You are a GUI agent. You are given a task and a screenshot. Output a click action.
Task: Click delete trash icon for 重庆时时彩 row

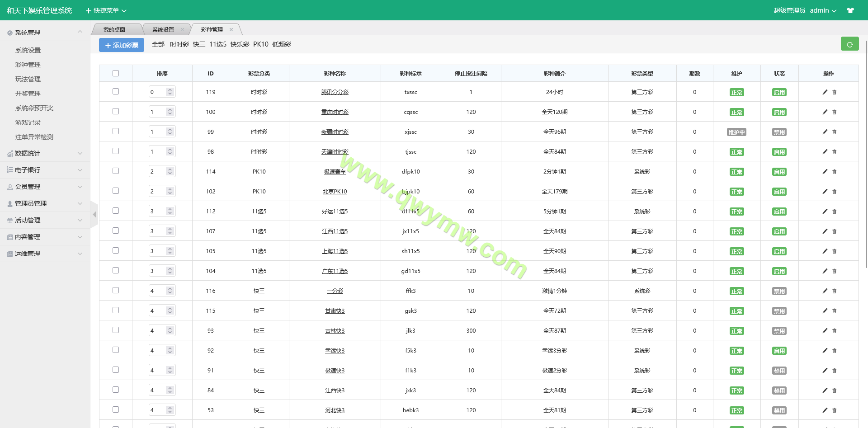pos(835,112)
